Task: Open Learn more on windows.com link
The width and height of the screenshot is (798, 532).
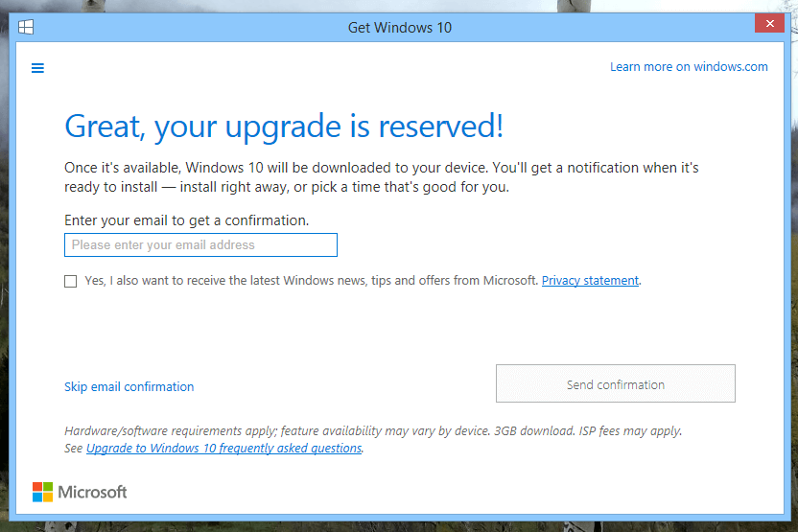Action: [689, 67]
